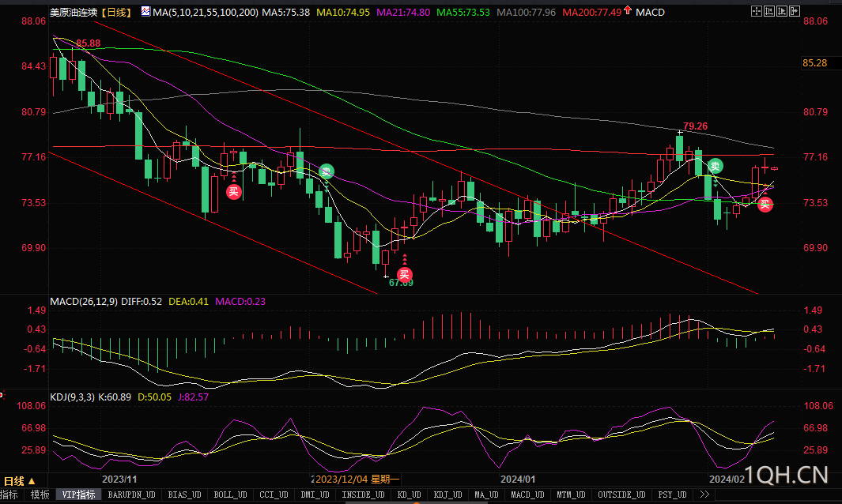
Task: Click the 2024/01 date on time axis
Action: (x=518, y=480)
